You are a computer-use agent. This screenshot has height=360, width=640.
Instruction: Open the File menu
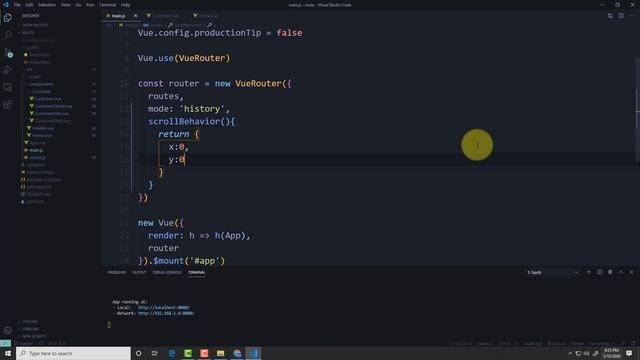[x=17, y=5]
